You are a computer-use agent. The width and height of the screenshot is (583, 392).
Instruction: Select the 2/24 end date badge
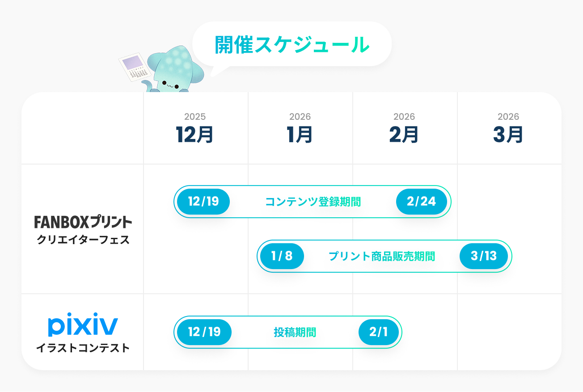[x=421, y=202]
